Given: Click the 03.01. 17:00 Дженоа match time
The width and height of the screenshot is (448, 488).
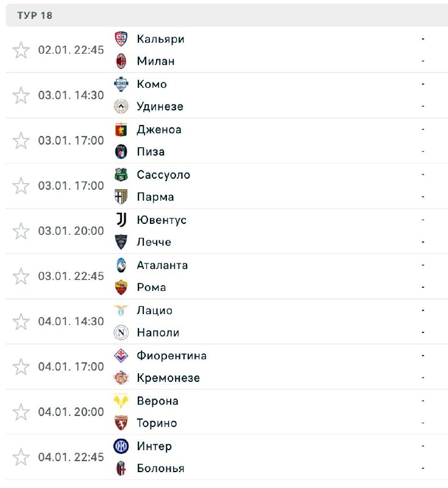Looking at the screenshot, I should [x=71, y=140].
